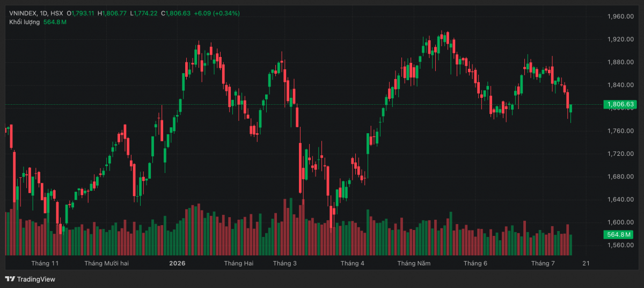Viewport: 644px width, 288px height.
Task: Click the close price C1,806.63
Action: pyautogui.click(x=175, y=13)
